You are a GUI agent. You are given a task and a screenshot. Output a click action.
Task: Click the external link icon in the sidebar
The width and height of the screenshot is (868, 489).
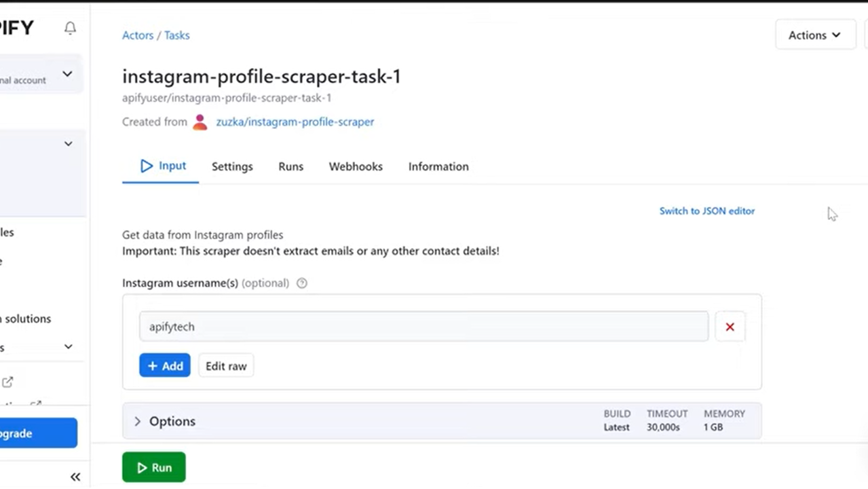(7, 382)
